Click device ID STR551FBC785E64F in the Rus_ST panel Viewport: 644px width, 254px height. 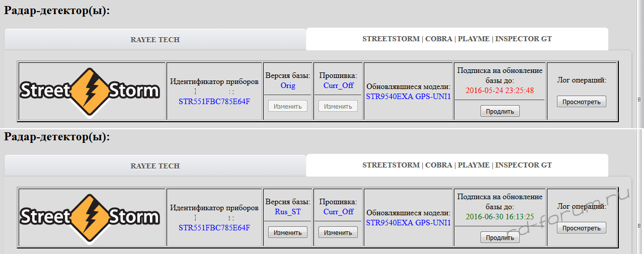coord(214,228)
